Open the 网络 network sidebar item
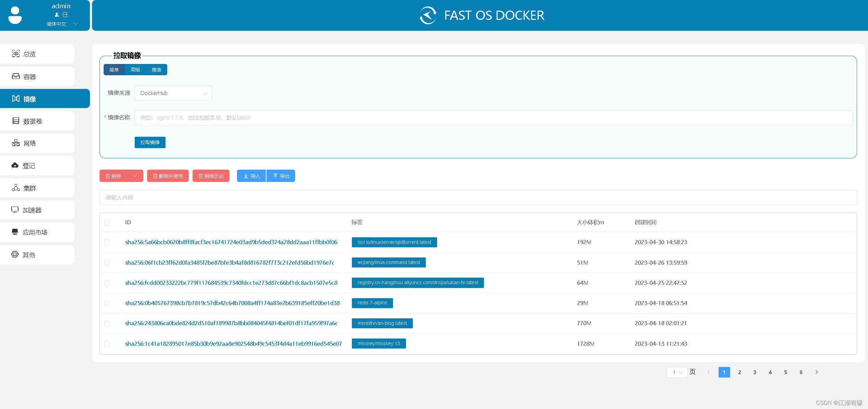This screenshot has height=409, width=868. (37, 143)
